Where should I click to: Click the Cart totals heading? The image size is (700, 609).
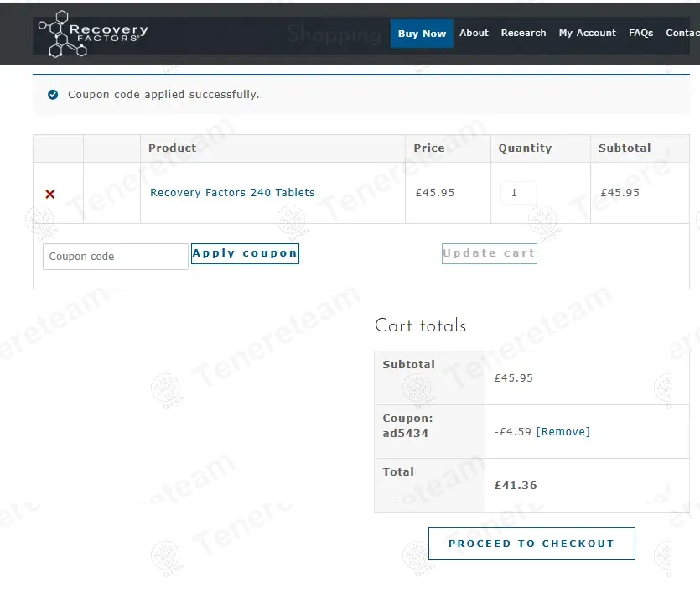(x=421, y=325)
